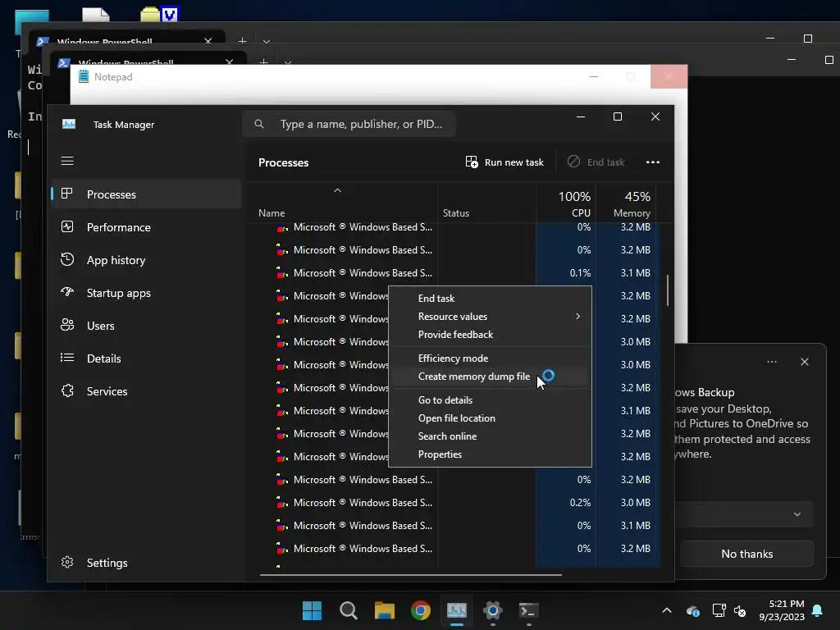The width and height of the screenshot is (840, 630).
Task: Switch to the Terminal taskbar icon
Action: [529, 610]
